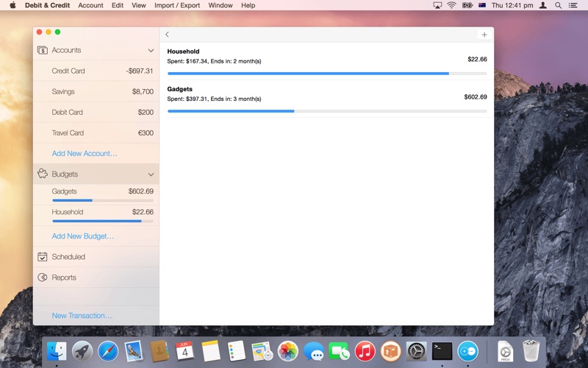Open the Spotlight search magnifier icon
Viewport: 588px width, 368px height.
click(x=558, y=5)
